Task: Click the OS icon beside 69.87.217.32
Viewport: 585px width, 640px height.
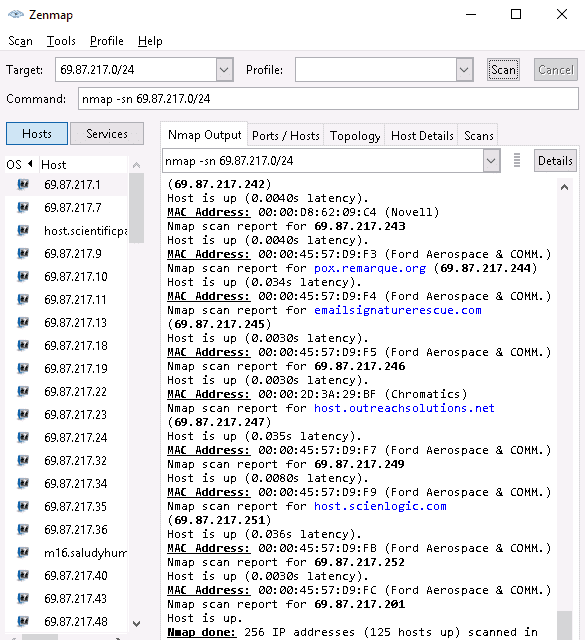Action: coord(23,461)
